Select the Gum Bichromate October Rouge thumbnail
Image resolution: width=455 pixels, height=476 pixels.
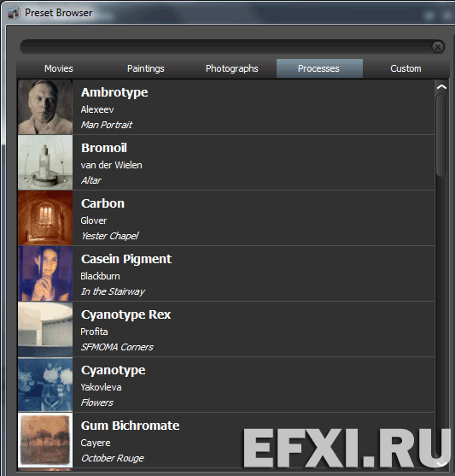[45, 440]
